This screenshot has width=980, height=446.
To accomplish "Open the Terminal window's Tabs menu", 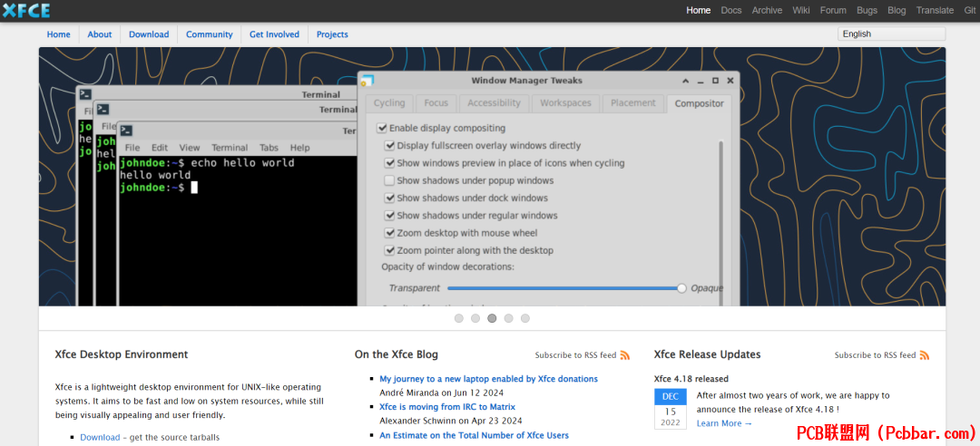I will pyautogui.click(x=269, y=148).
